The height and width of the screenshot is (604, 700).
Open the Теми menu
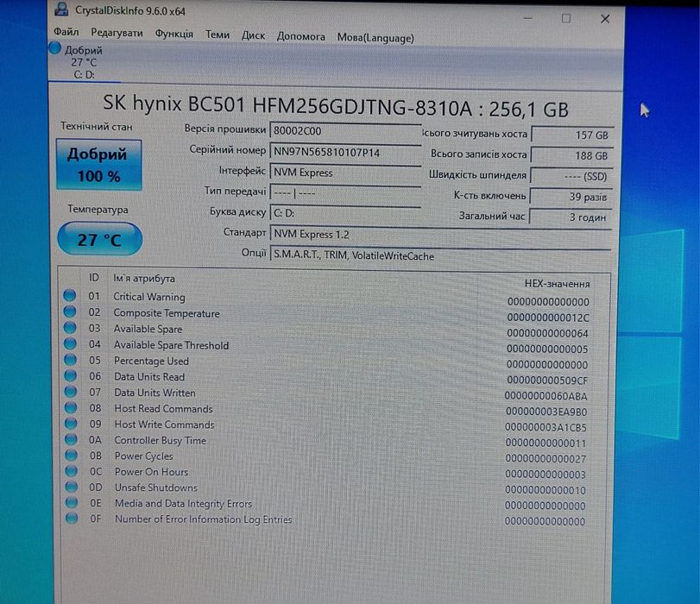(218, 35)
